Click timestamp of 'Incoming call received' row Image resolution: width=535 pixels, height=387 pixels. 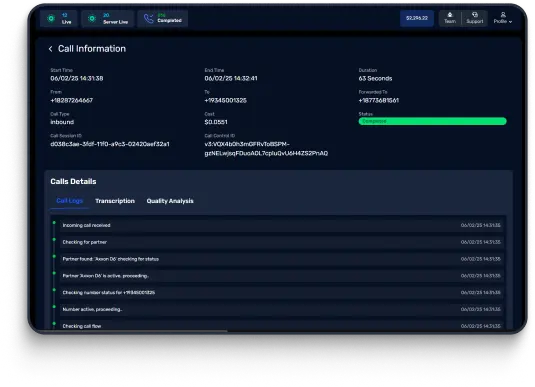coord(480,225)
